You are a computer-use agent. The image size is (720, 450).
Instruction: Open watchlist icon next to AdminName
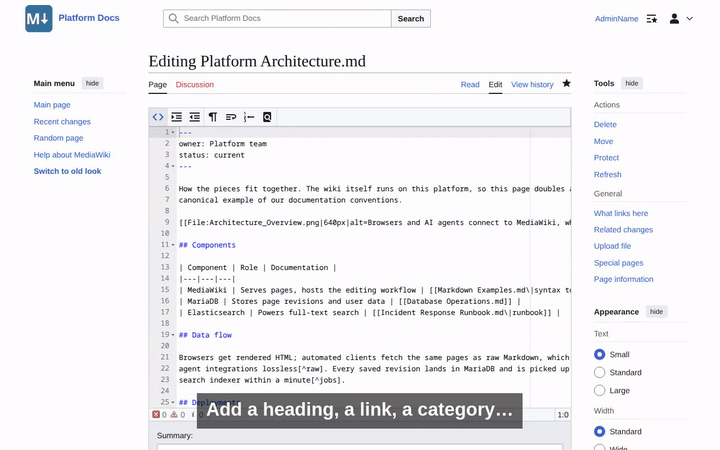pyautogui.click(x=652, y=19)
